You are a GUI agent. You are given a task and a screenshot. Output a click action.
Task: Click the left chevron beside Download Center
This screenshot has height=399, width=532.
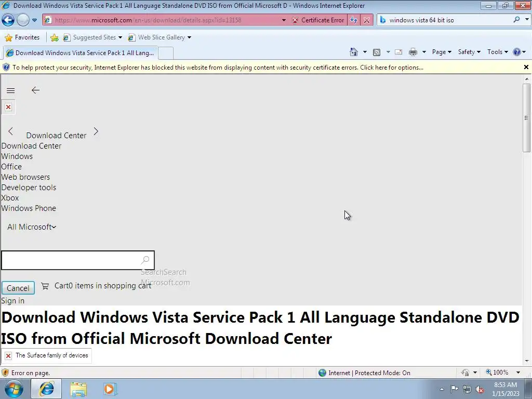(x=10, y=131)
